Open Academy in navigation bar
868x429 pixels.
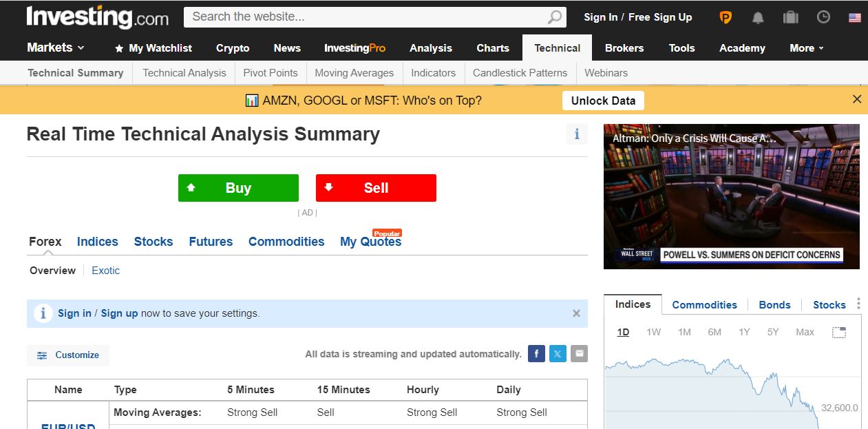click(x=742, y=48)
